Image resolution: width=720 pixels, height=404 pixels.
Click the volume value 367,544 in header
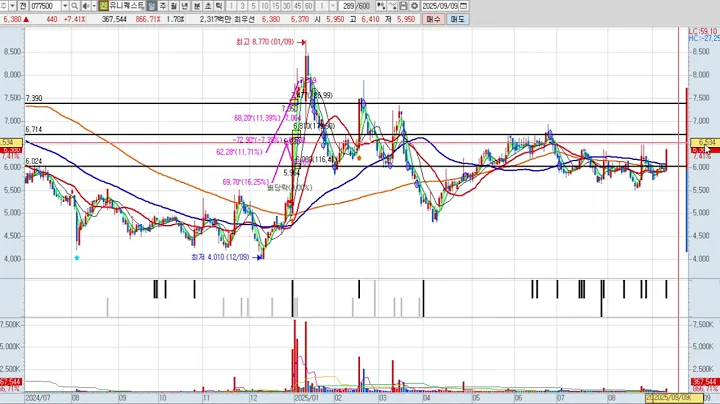[x=114, y=19]
